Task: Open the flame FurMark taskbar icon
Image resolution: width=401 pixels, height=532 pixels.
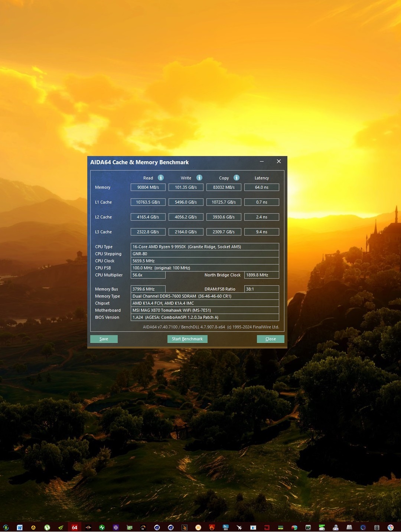Action: [212, 527]
